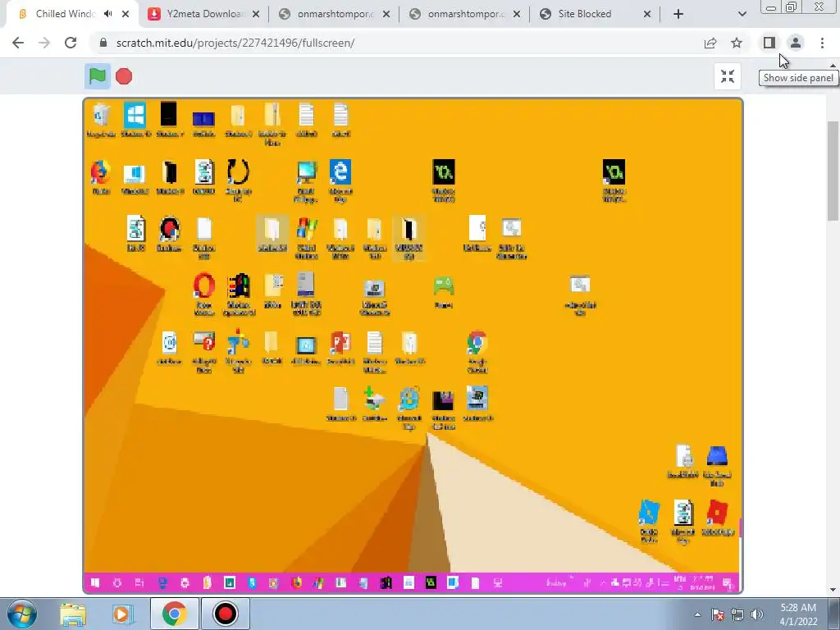Show the Chrome side panel
840x630 pixels.
[x=769, y=43]
